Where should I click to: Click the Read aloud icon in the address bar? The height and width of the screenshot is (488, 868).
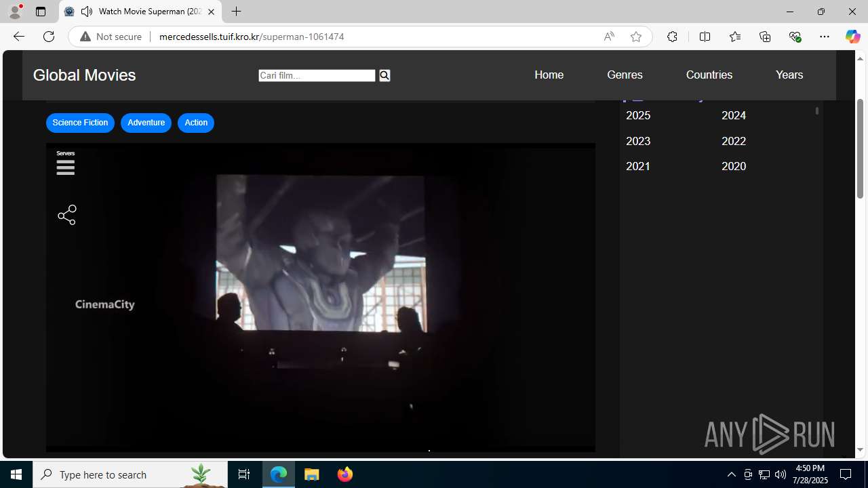pos(609,37)
